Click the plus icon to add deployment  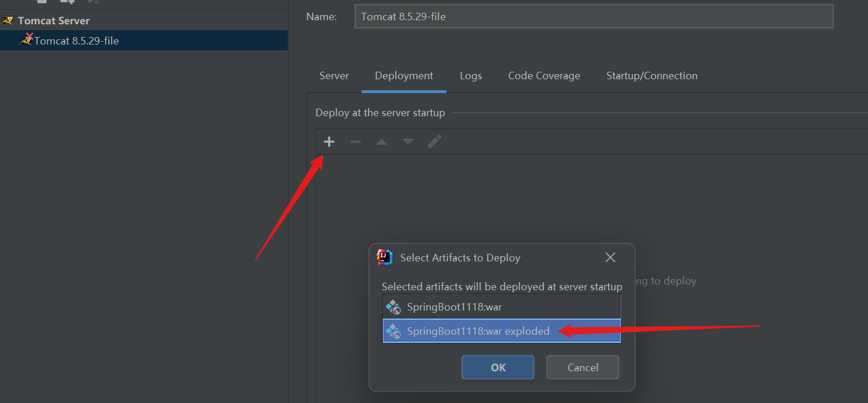point(329,142)
